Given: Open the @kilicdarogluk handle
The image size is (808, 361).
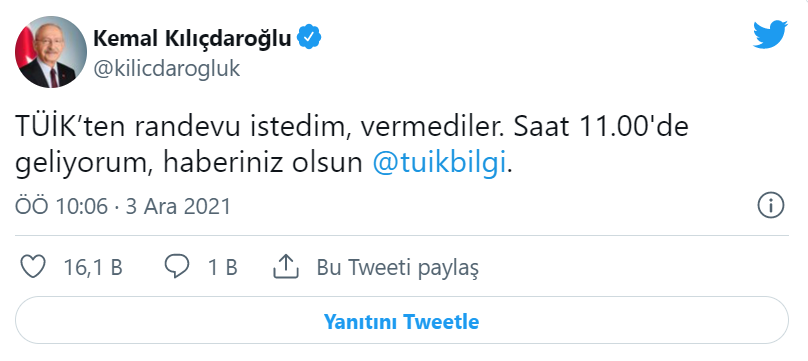Looking at the screenshot, I should (166, 68).
